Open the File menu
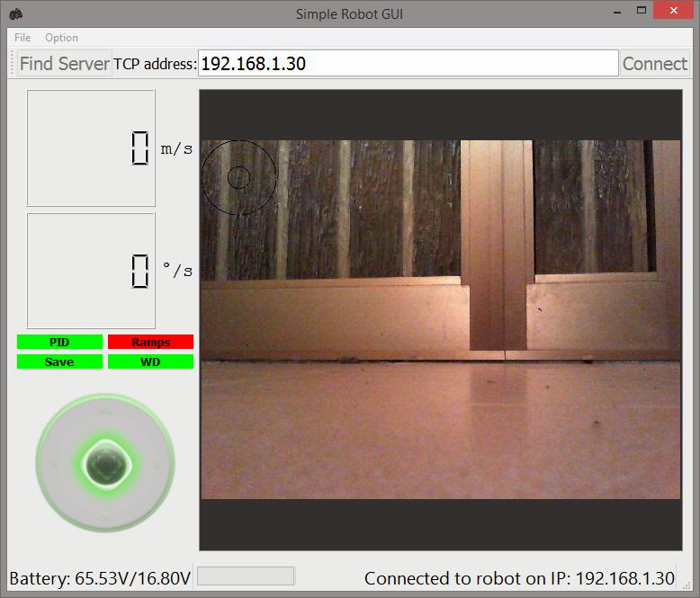Viewport: 700px width, 598px height. coord(22,38)
